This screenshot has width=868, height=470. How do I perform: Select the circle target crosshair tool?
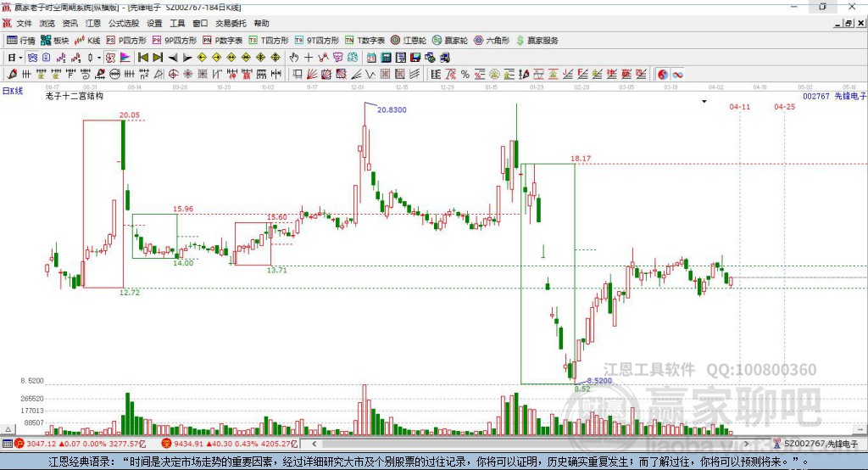point(173,75)
